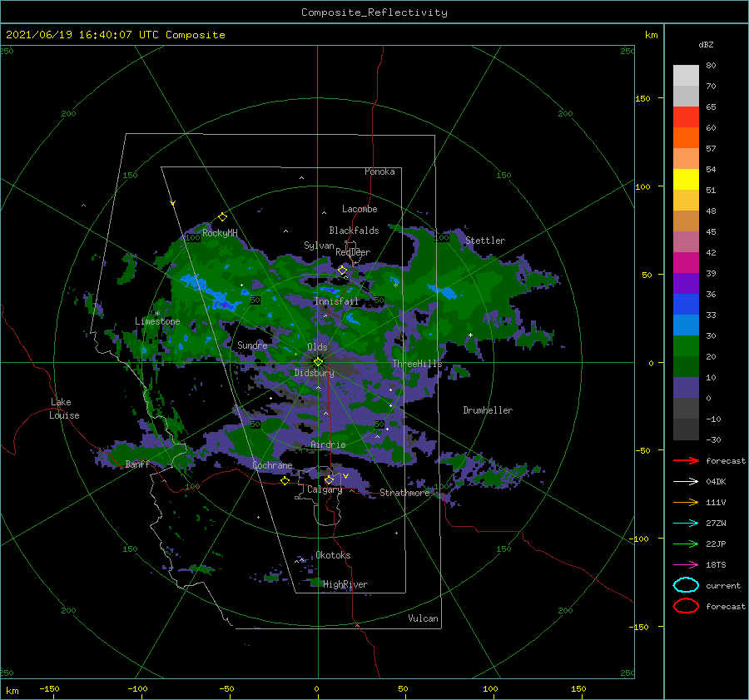Click the Okotoks label
Screen dimensions: 749x700
pos(333,555)
